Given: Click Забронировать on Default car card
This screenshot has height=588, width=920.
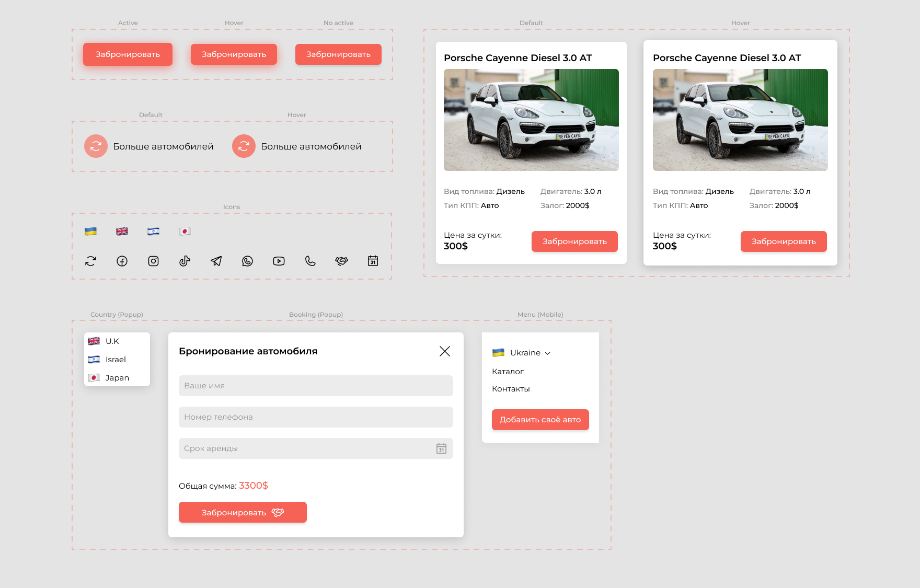Looking at the screenshot, I should (x=574, y=241).
